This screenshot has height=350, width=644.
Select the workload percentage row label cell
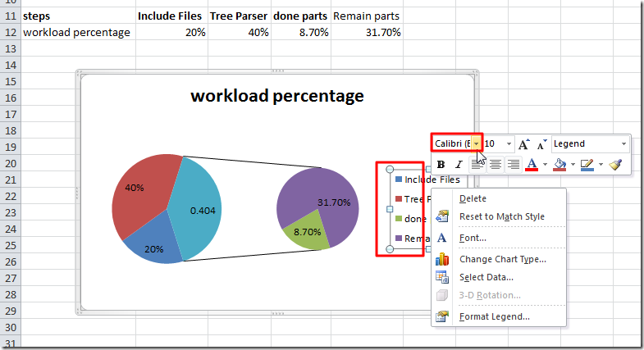[78, 33]
